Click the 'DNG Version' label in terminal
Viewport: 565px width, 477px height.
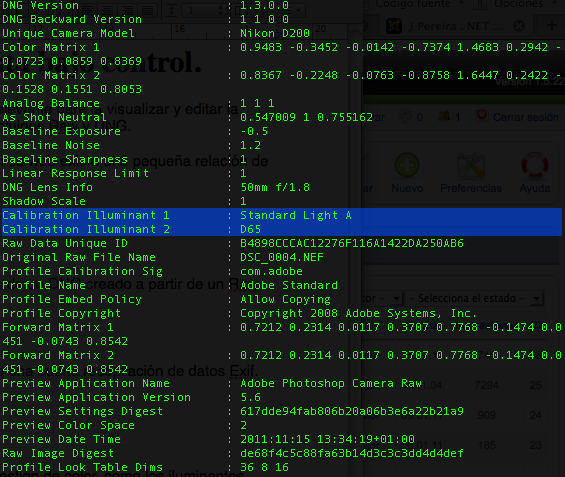(40, 5)
